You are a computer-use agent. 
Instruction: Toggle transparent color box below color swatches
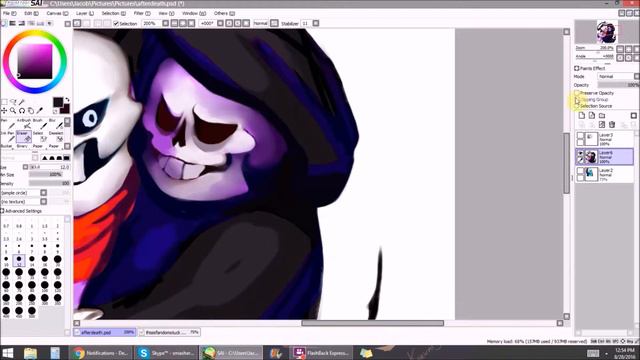[55, 111]
